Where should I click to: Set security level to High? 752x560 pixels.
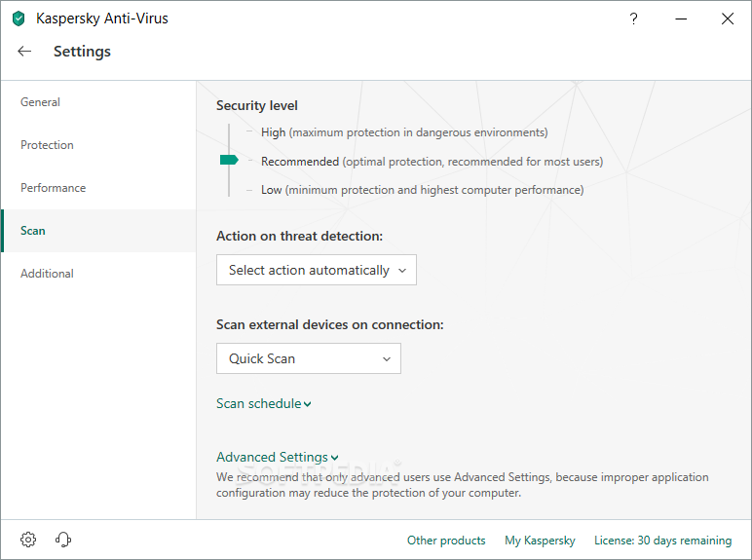pyautogui.click(x=404, y=132)
